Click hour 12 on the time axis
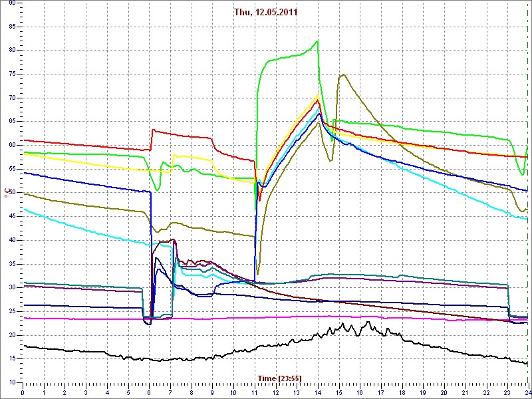Screen dimensions: 532x399 click(x=275, y=392)
